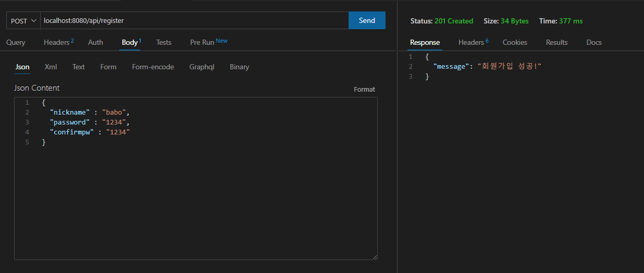644x273 pixels.
Task: Select the Text body type
Action: tap(79, 67)
